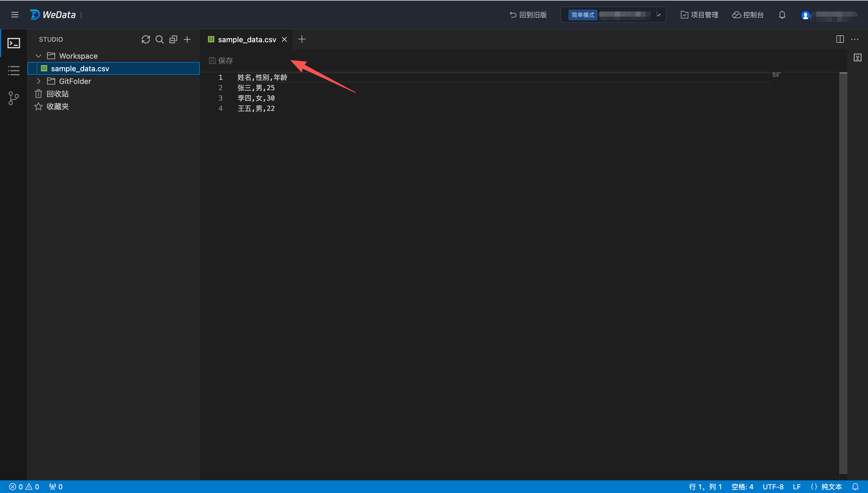
Task: Collapse all folders icon in STUDIO header
Action: pyautogui.click(x=173, y=39)
